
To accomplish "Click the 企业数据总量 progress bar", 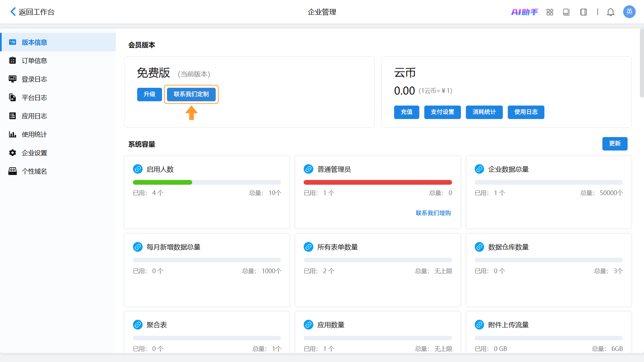I will click(x=549, y=182).
